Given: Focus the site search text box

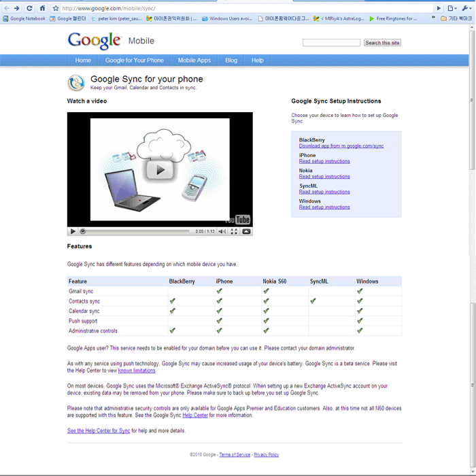Looking at the screenshot, I should coord(331,43).
